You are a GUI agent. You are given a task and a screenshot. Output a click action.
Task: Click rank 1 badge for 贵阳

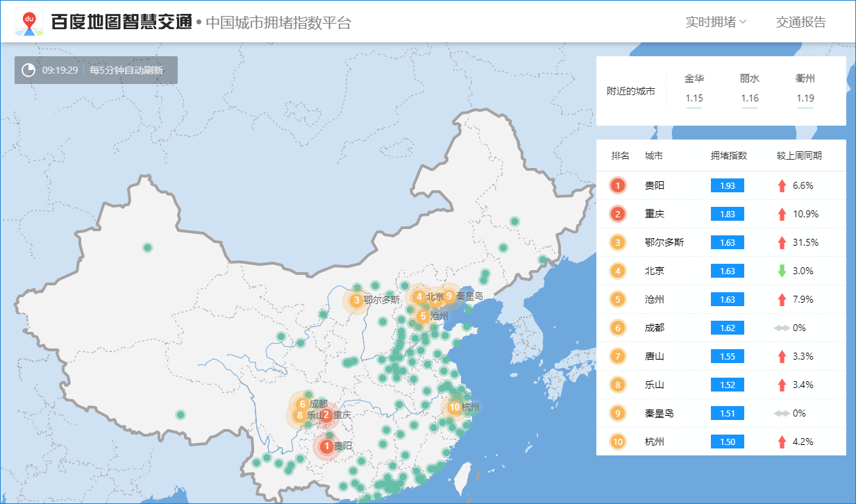pyautogui.click(x=618, y=185)
